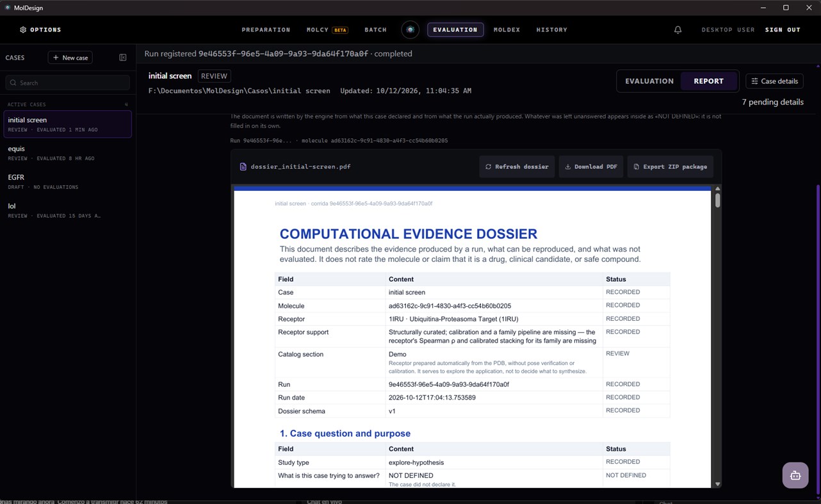Click the PDF viewer scroll down arrow

pyautogui.click(x=717, y=484)
